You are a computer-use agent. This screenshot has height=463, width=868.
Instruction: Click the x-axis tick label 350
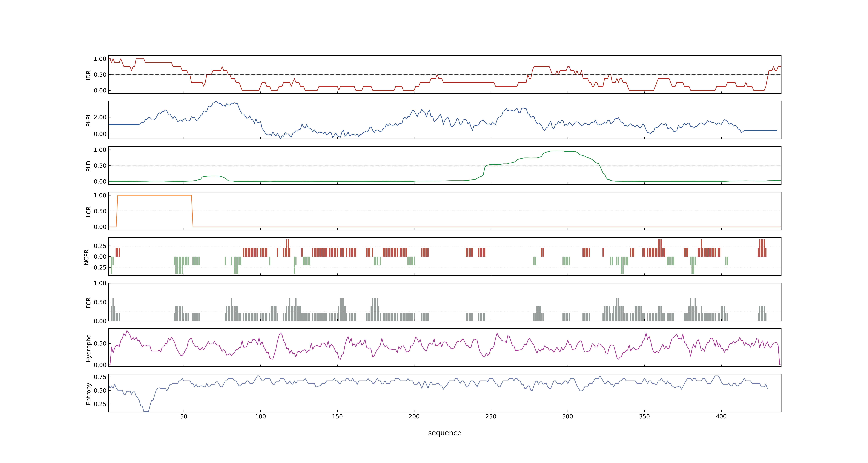point(645,416)
